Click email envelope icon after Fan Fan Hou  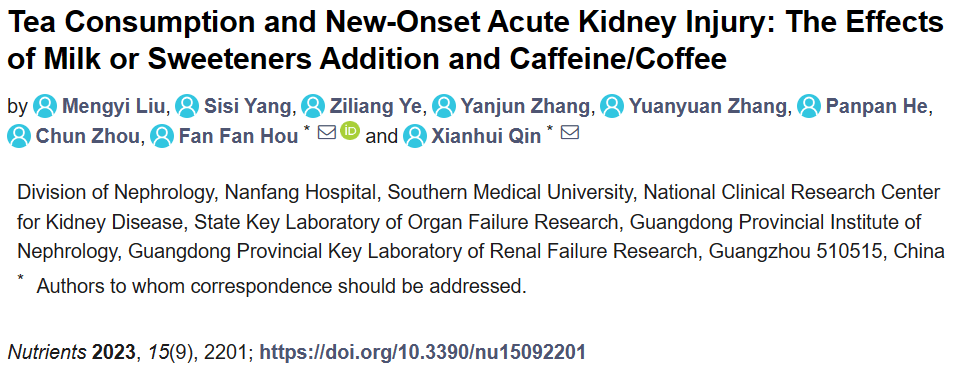click(x=327, y=132)
